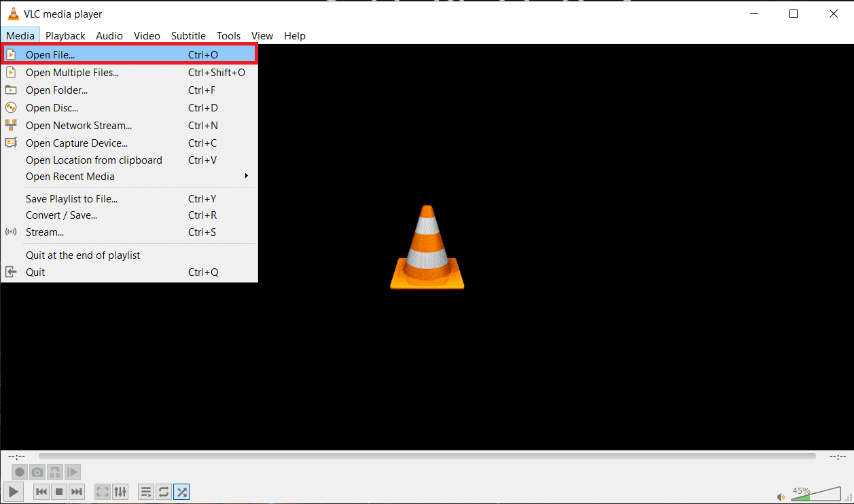
Task: Click the frame by frame button
Action: [x=73, y=471]
